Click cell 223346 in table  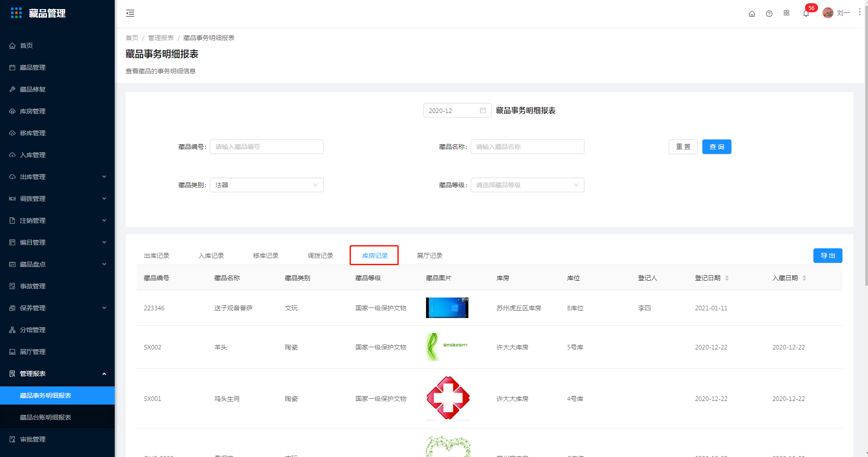coord(154,308)
